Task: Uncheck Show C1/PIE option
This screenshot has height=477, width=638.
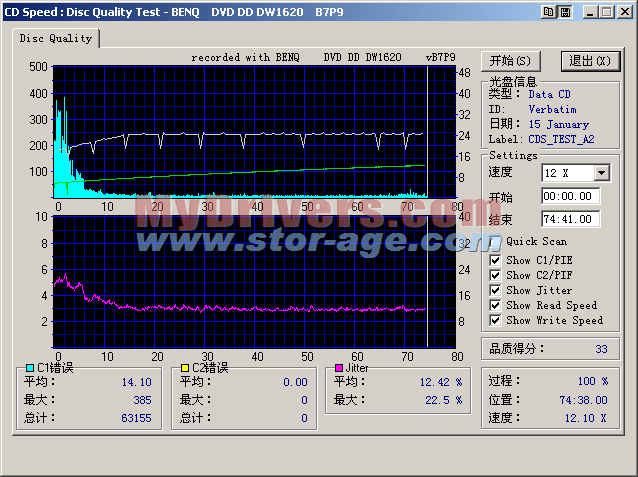Action: click(x=495, y=260)
